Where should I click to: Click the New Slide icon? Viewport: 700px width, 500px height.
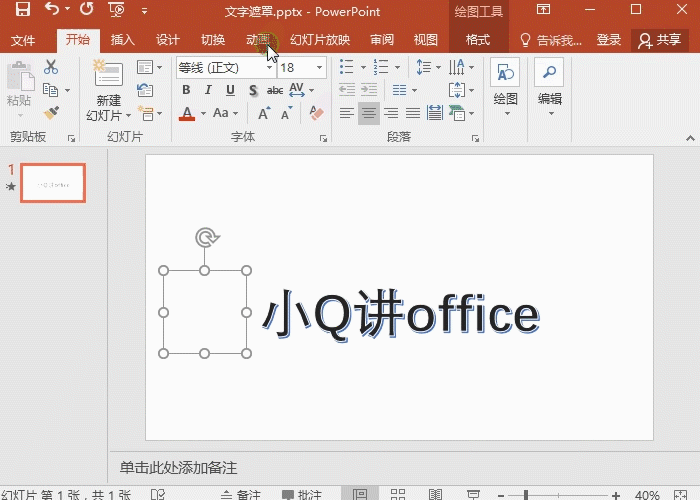click(x=108, y=74)
